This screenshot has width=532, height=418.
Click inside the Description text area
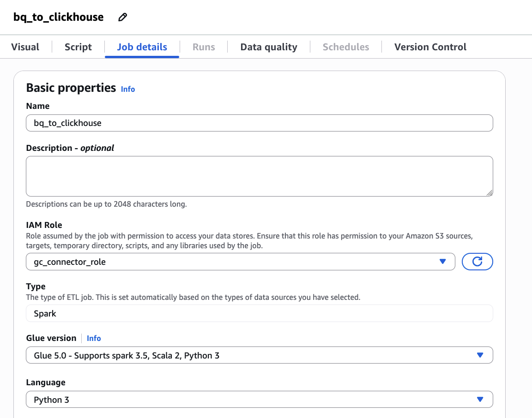point(259,176)
